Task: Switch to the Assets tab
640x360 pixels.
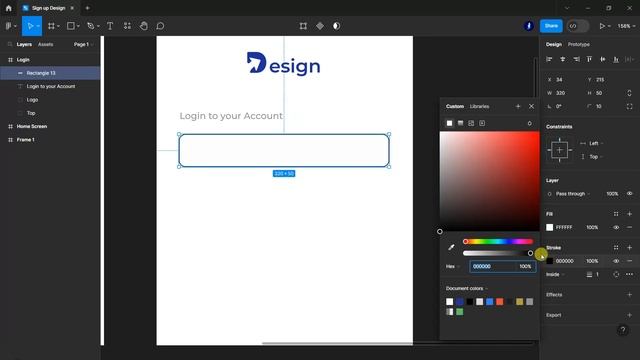Action: point(45,44)
